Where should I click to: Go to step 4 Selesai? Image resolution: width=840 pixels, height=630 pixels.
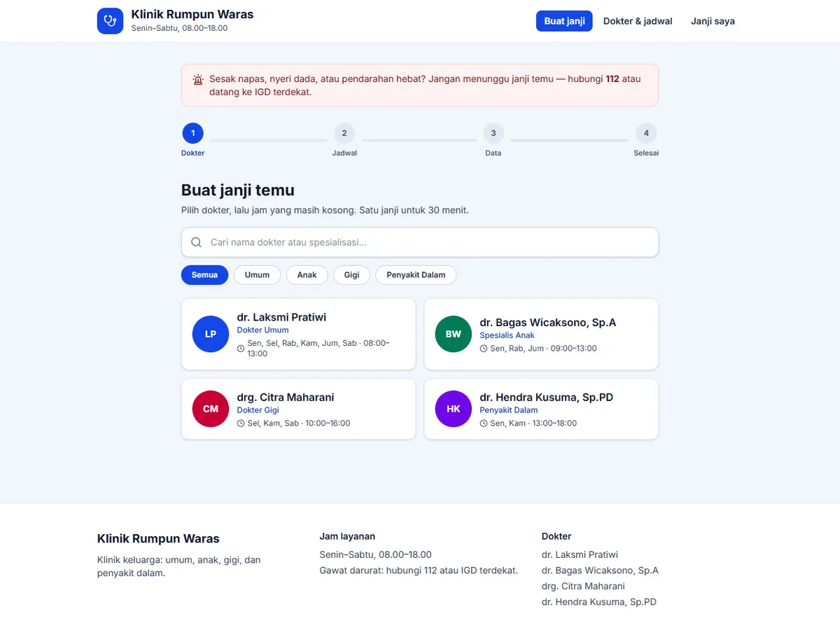646,140
